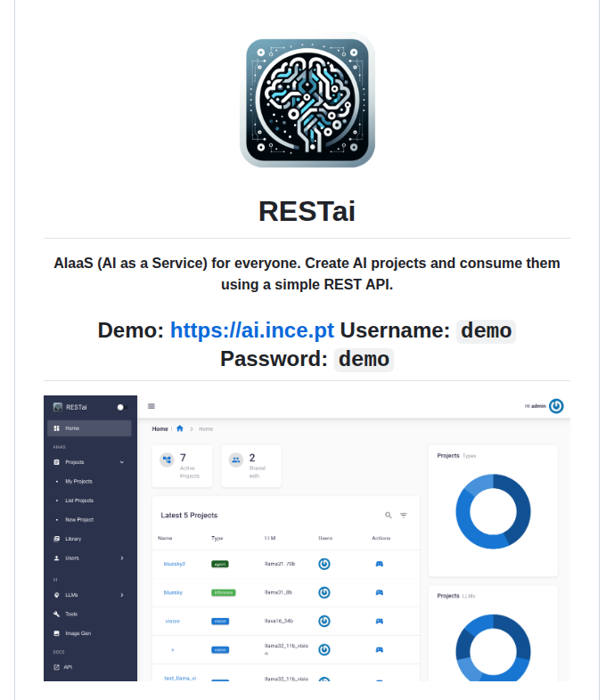Open List Projects in the sidebar
The width and height of the screenshot is (614, 700).
(79, 501)
